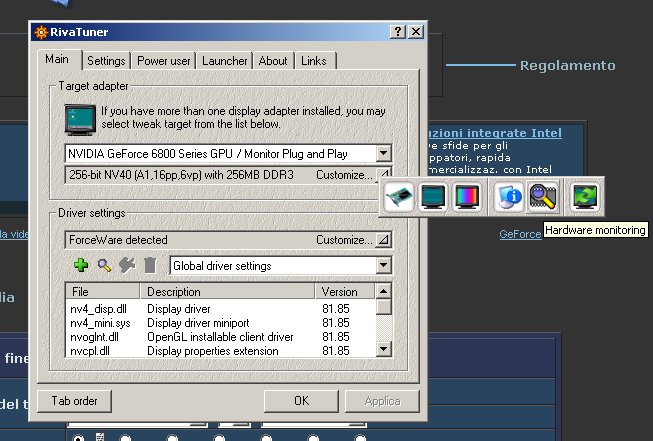Click the monitor icon in Target adapter
The image size is (653, 441).
pyautogui.click(x=80, y=120)
